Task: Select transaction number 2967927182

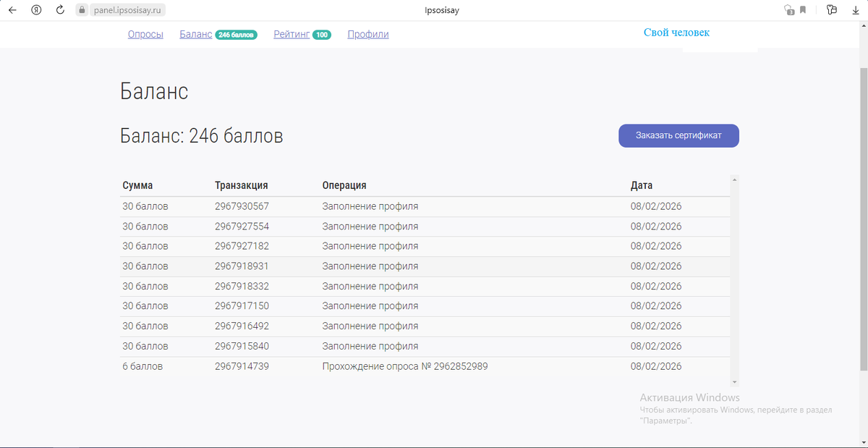Action: 242,246
